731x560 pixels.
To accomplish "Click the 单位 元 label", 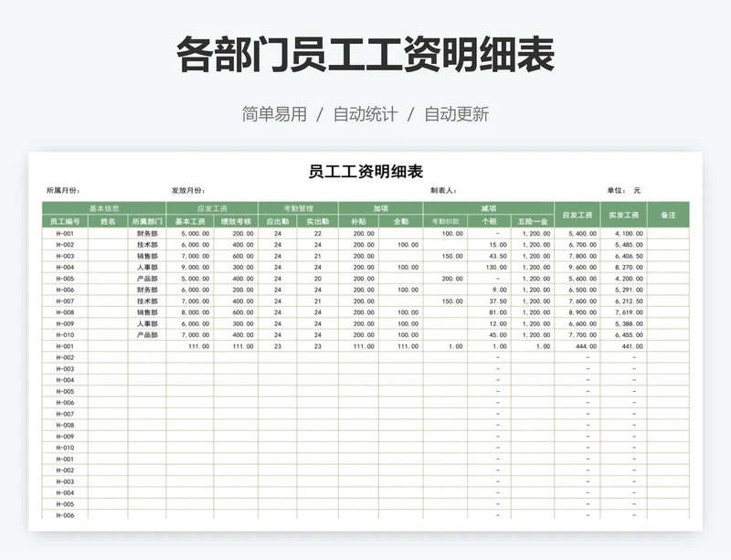I will point(624,190).
